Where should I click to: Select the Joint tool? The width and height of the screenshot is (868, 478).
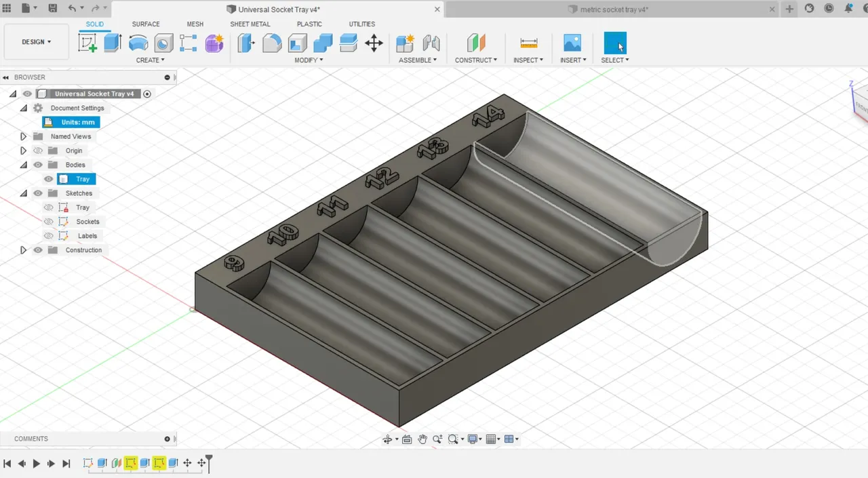click(x=431, y=43)
